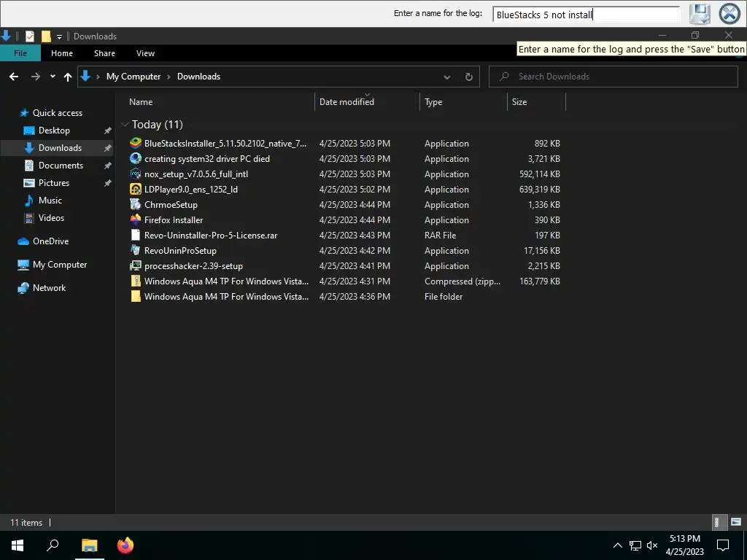Open the Windows Start menu
Screen dimensions: 747x560
[18, 545]
